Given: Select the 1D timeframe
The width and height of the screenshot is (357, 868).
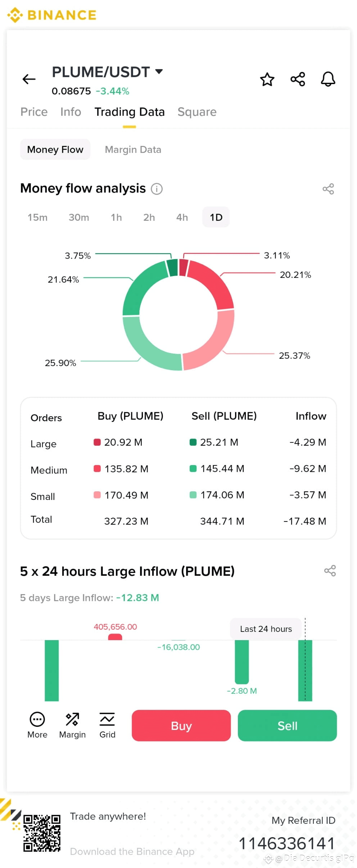Looking at the screenshot, I should (216, 217).
